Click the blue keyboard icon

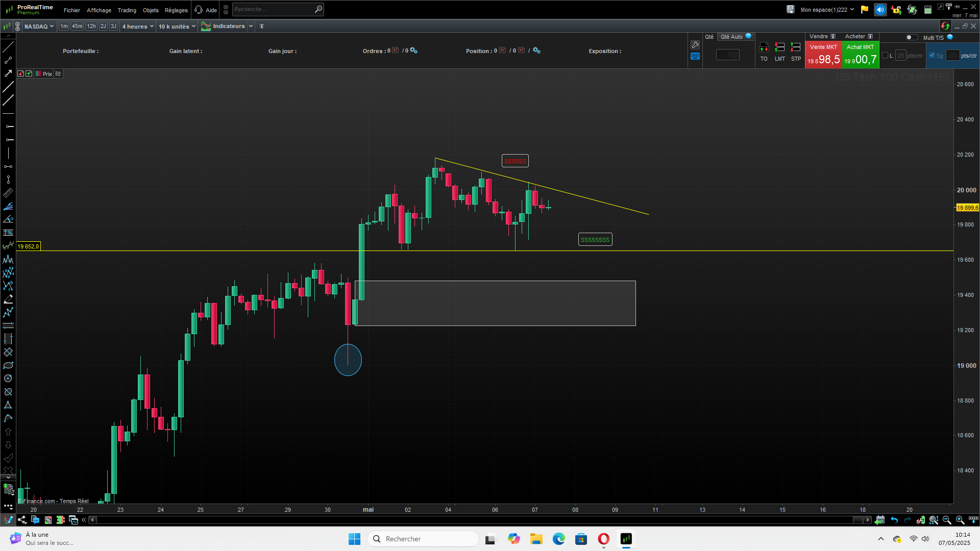tap(695, 57)
